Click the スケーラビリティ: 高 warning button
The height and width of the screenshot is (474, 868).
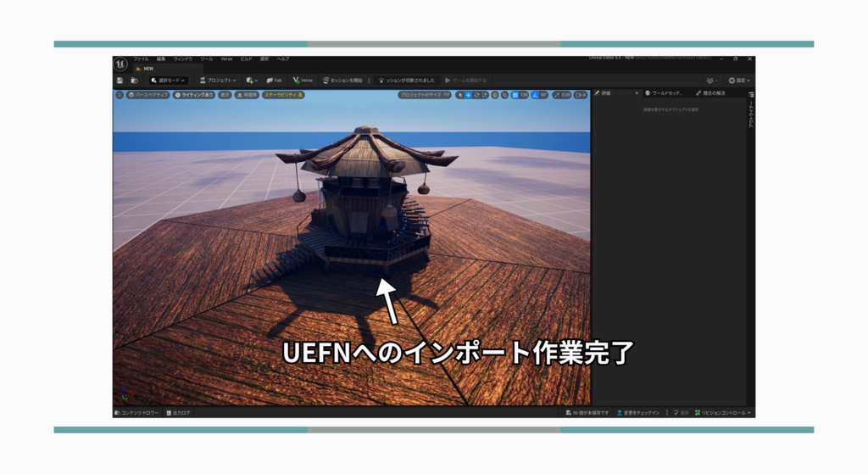click(283, 95)
